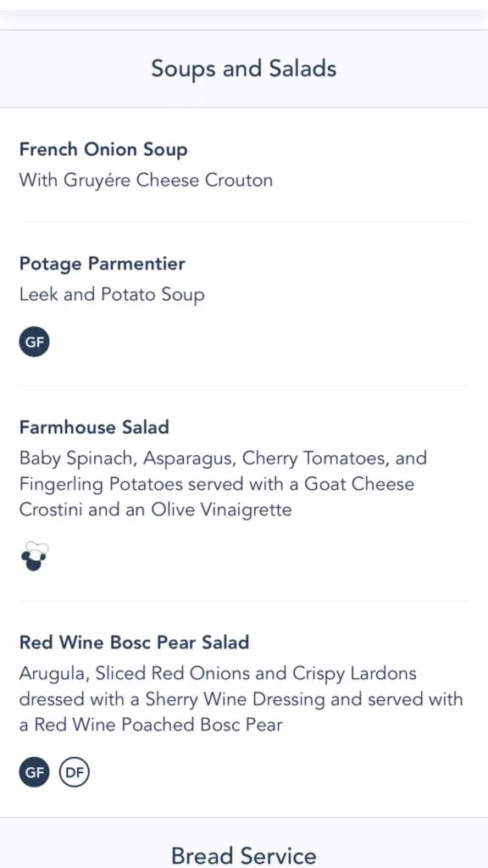Tap the Soups and Salads section header
The width and height of the screenshot is (488, 868).
(x=244, y=69)
